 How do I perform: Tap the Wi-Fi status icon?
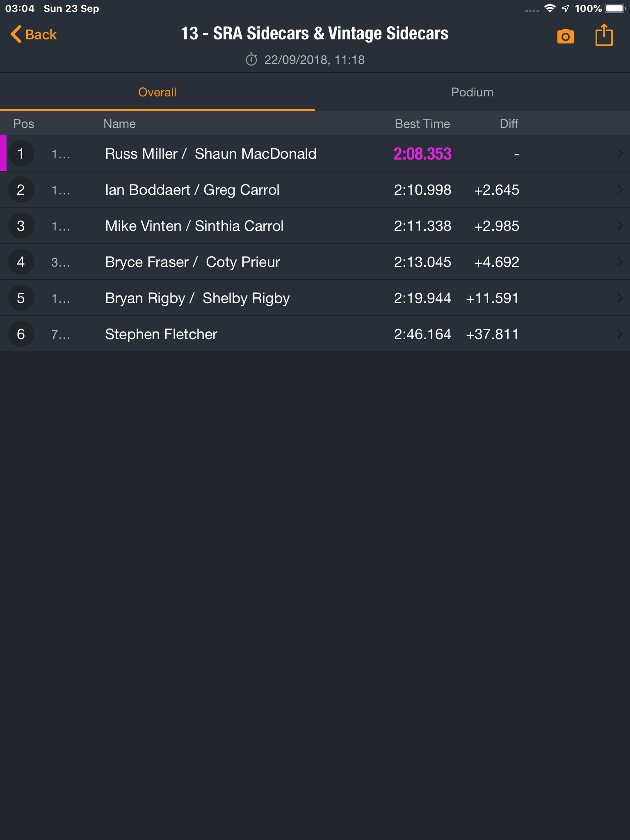pos(550,8)
